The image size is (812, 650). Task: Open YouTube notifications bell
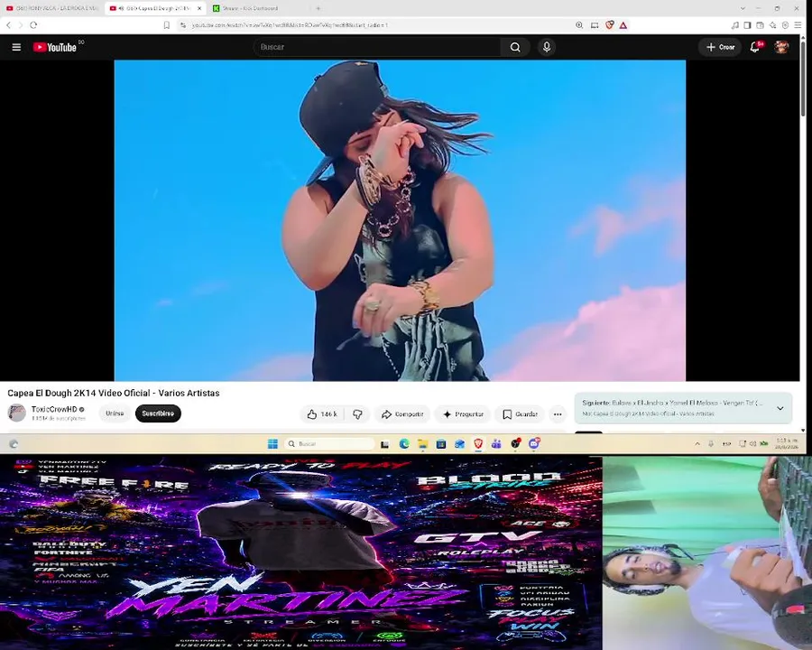[755, 47]
